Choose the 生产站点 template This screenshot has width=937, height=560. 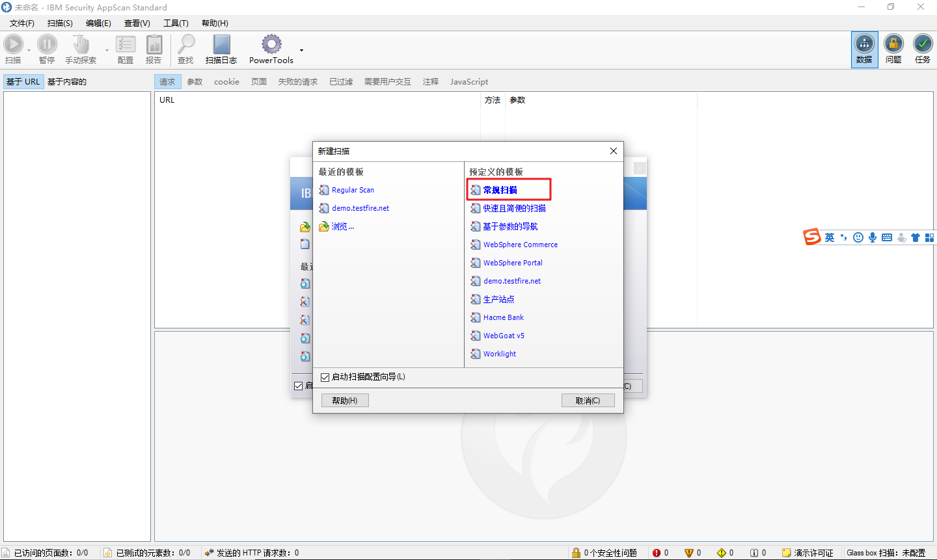(x=499, y=299)
